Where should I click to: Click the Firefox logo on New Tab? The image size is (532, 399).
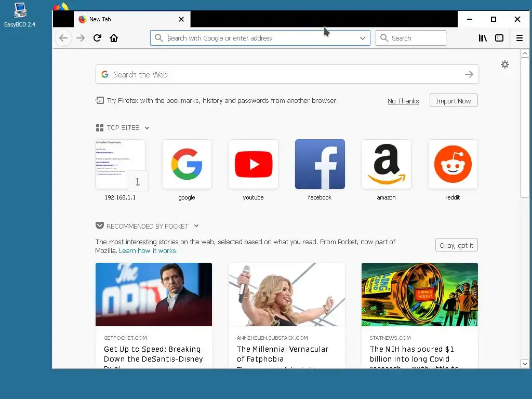click(83, 19)
